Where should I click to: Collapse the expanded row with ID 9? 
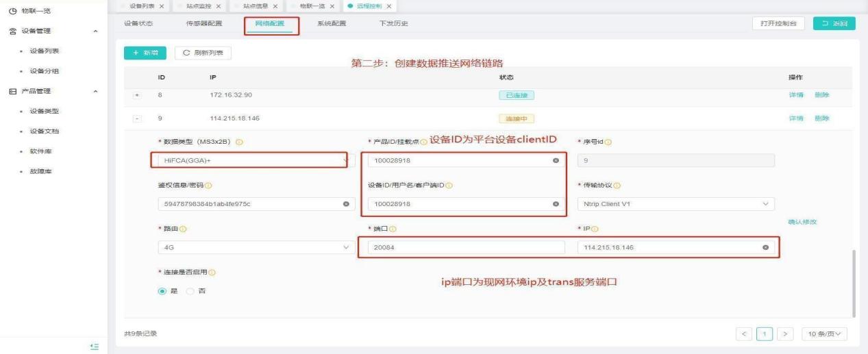coord(138,118)
